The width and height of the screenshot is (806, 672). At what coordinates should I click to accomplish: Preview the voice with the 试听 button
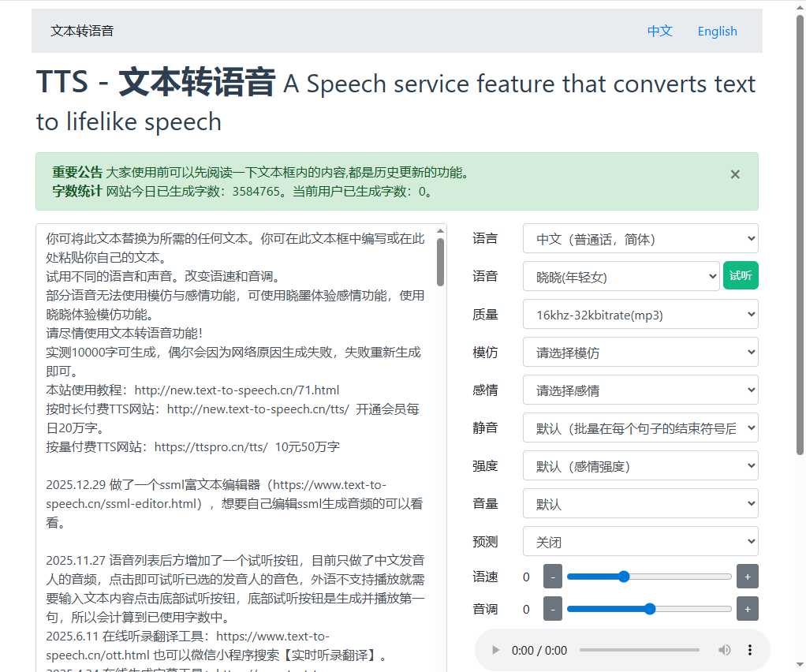741,276
